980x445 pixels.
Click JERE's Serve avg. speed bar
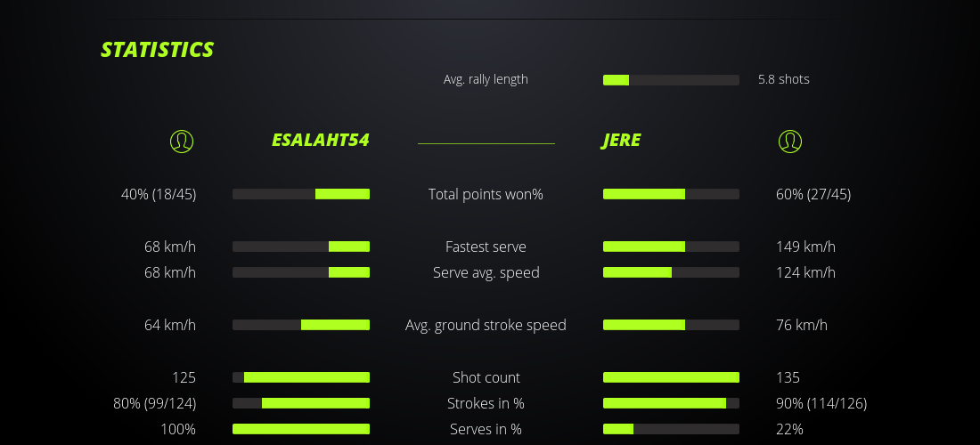(671, 272)
